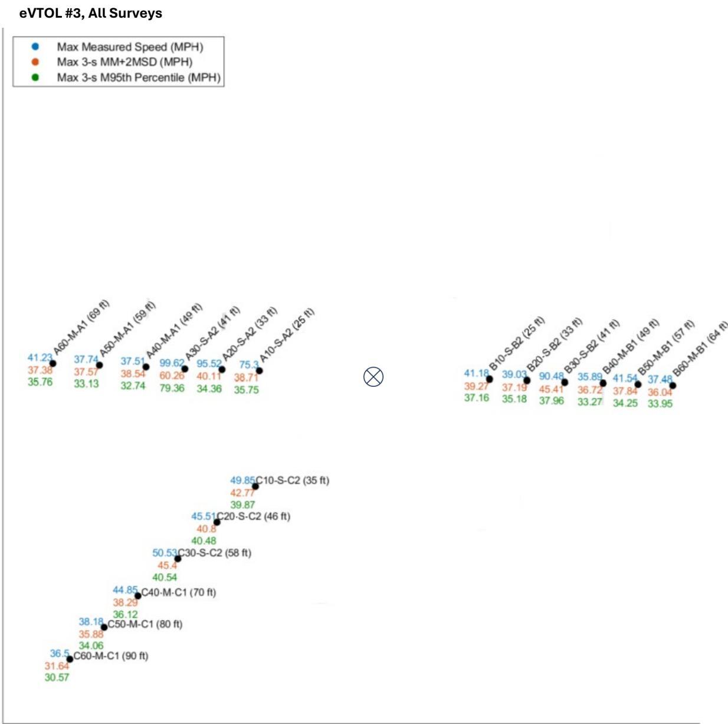728x724 pixels.
Task: Select the C50-M-C1 (80 ft) sensor point
Action: (x=104, y=627)
